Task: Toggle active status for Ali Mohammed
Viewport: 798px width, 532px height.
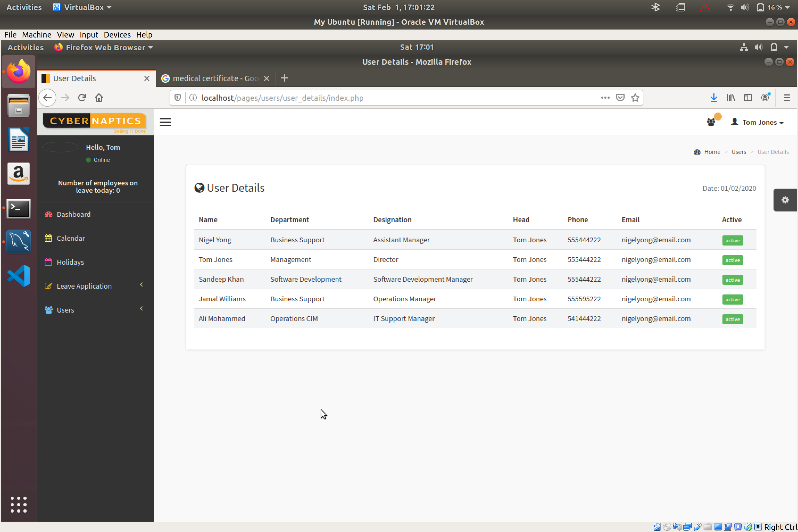Action: coord(732,319)
